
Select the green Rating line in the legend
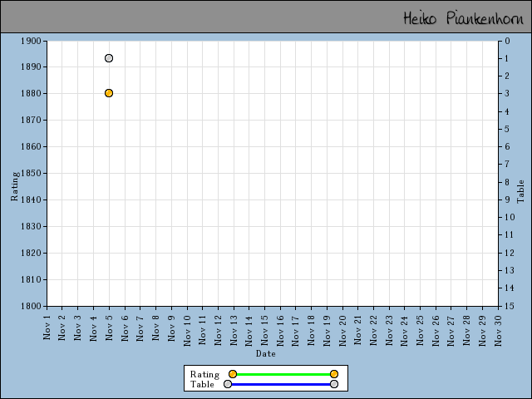pos(283,374)
